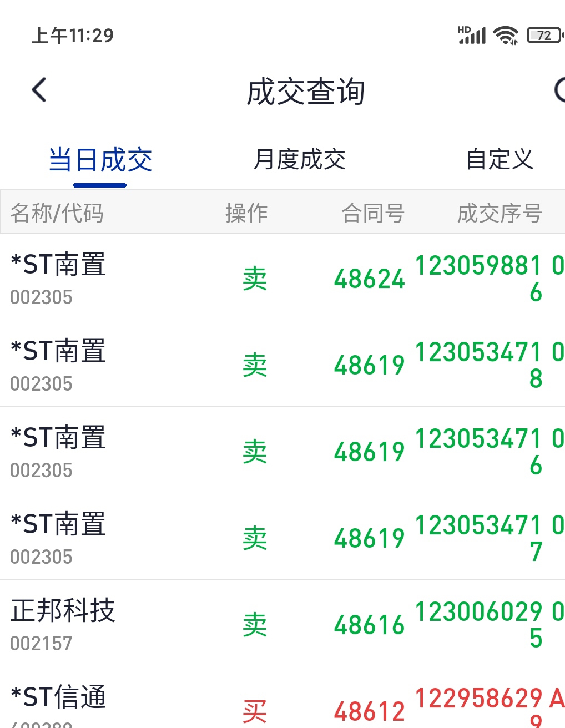
Task: Tap the 上午11:29 clock text
Action: pyautogui.click(x=73, y=36)
